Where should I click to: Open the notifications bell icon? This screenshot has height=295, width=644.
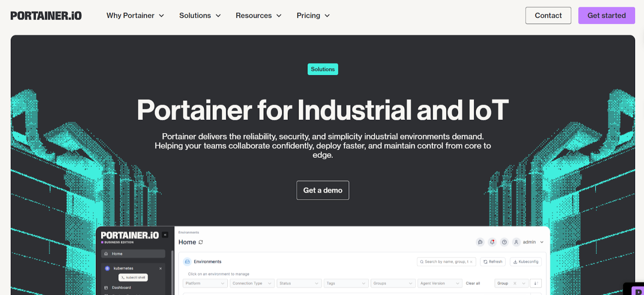492,242
